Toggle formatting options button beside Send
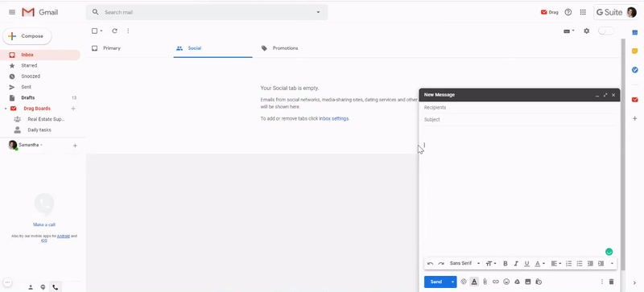This screenshot has height=292, width=644. pos(474,282)
